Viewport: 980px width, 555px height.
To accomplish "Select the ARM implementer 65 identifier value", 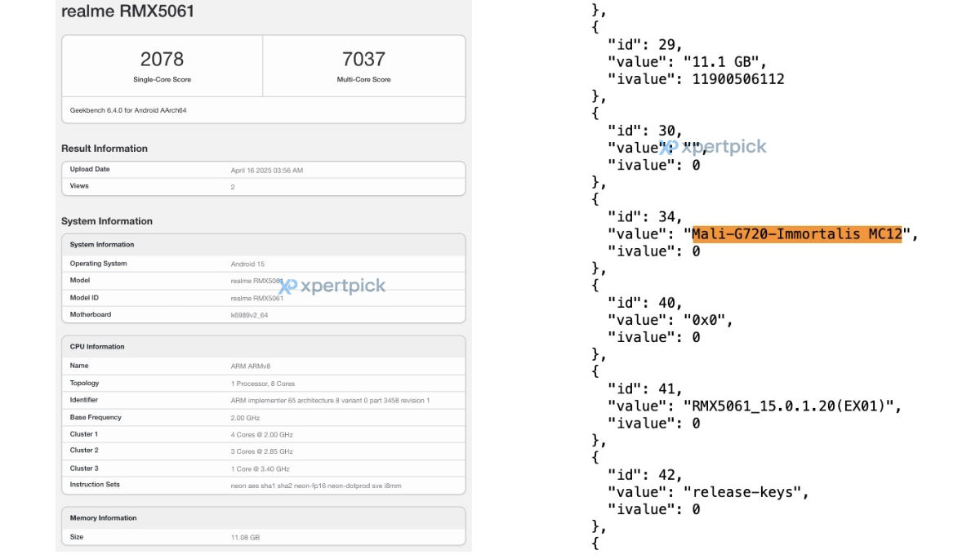I will pos(330,401).
